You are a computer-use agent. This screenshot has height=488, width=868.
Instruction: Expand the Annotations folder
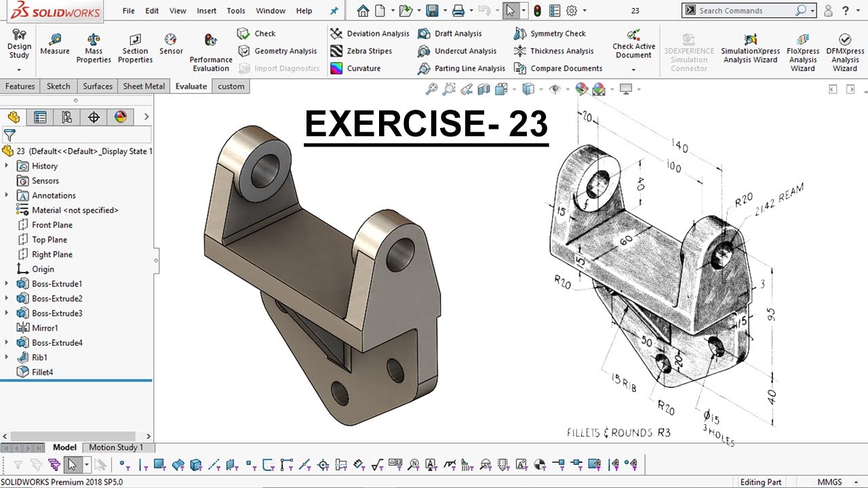7,195
